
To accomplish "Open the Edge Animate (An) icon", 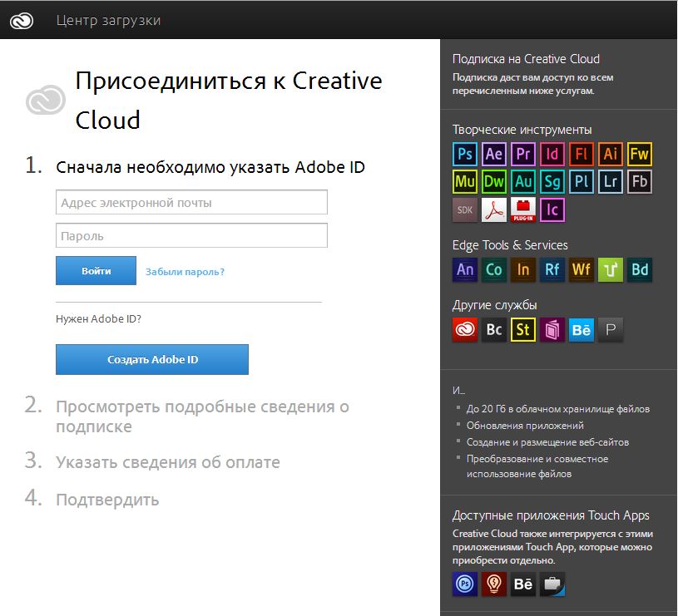I will click(465, 269).
